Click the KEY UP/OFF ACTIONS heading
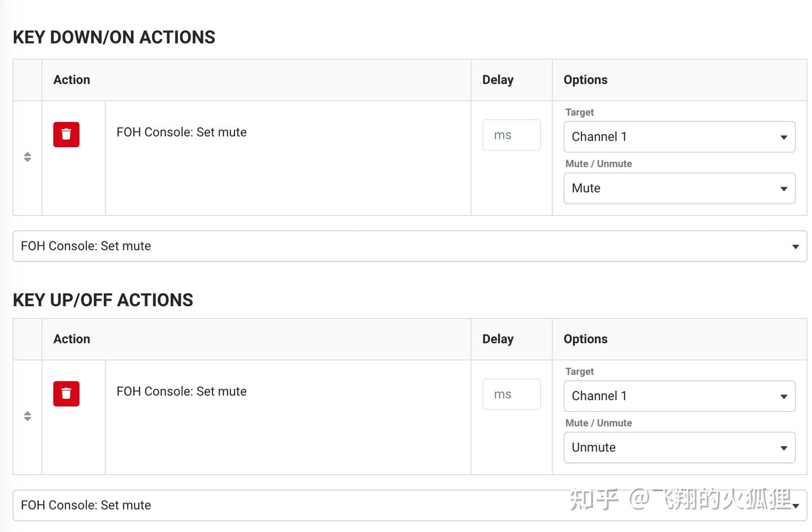812x532 pixels. pyautogui.click(x=103, y=300)
